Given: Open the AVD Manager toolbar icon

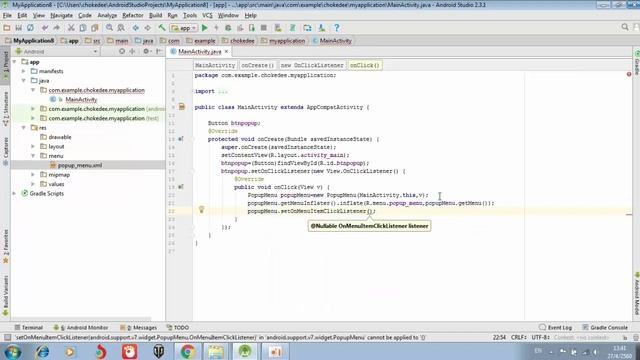Looking at the screenshot, I should [x=278, y=28].
